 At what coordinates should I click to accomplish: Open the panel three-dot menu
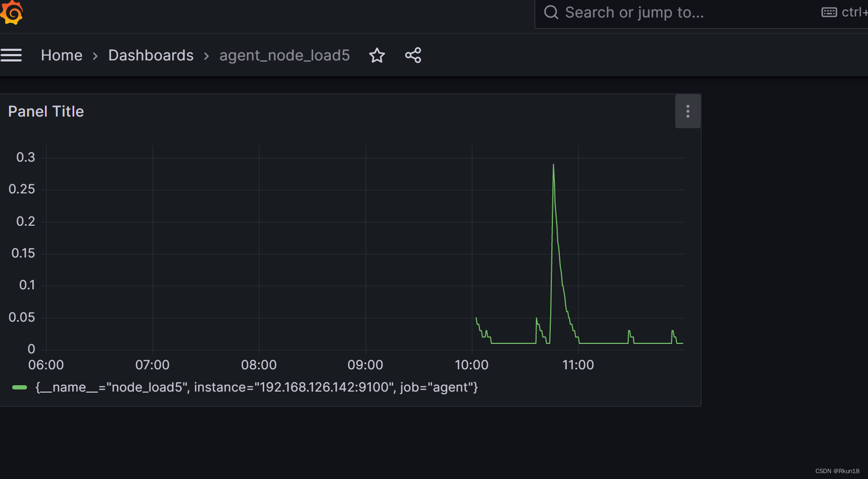(688, 111)
